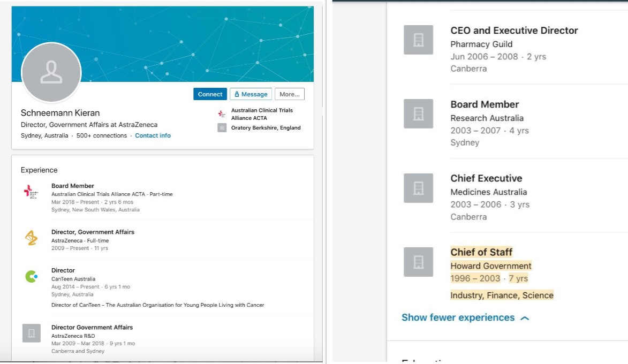Collapse list with Show fewer experiences
Viewport: 628px width, 364px height.
(458, 317)
